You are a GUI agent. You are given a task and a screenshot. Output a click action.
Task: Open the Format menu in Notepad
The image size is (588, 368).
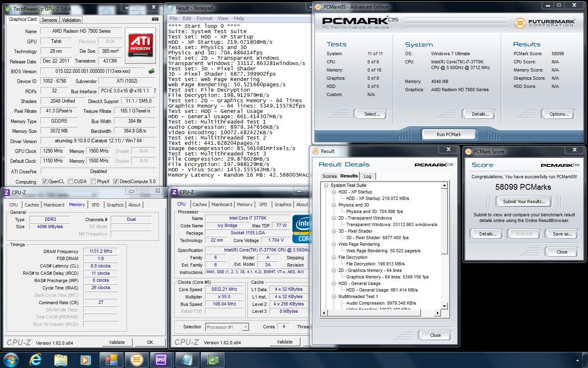[204, 18]
